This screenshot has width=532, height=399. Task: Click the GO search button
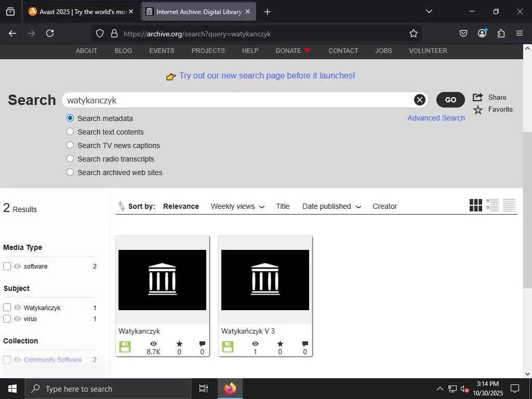[x=450, y=100]
